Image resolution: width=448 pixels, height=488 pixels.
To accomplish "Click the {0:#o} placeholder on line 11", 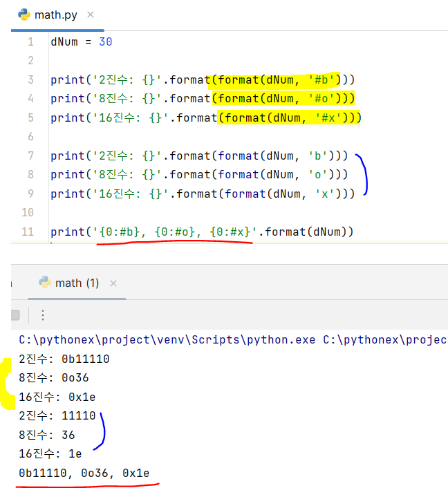I will coord(175,232).
